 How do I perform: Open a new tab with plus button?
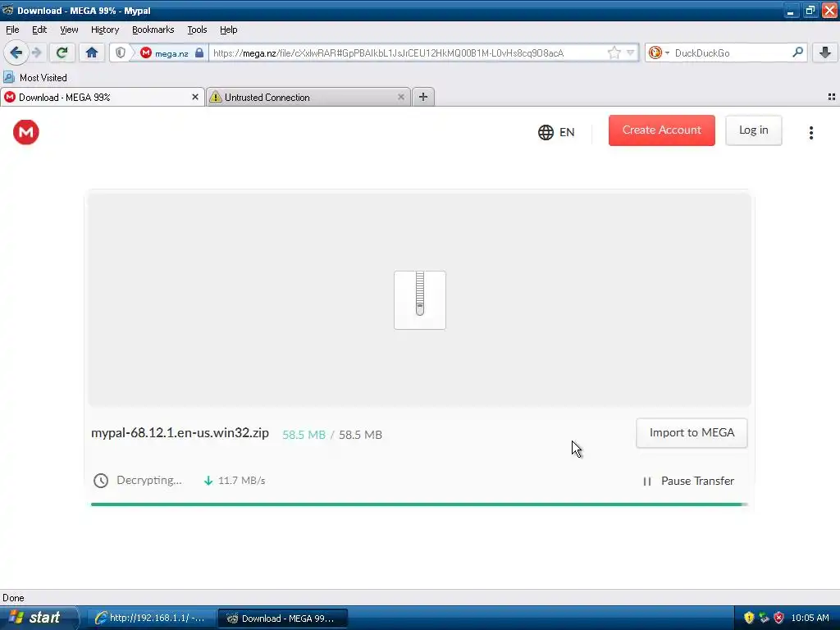[x=423, y=97]
